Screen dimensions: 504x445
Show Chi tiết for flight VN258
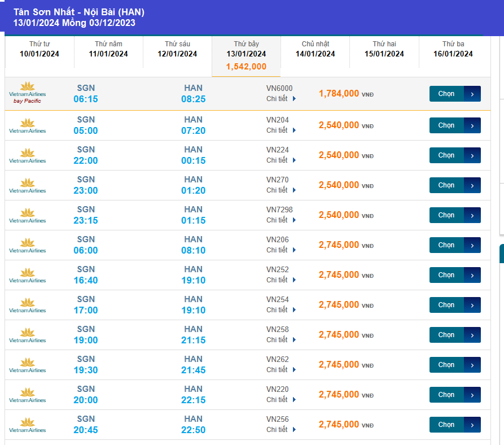click(281, 340)
